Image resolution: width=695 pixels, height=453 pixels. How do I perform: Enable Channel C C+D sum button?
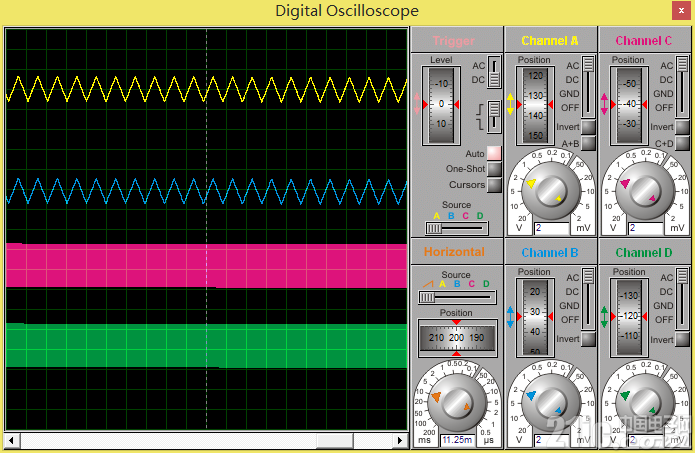tap(682, 143)
